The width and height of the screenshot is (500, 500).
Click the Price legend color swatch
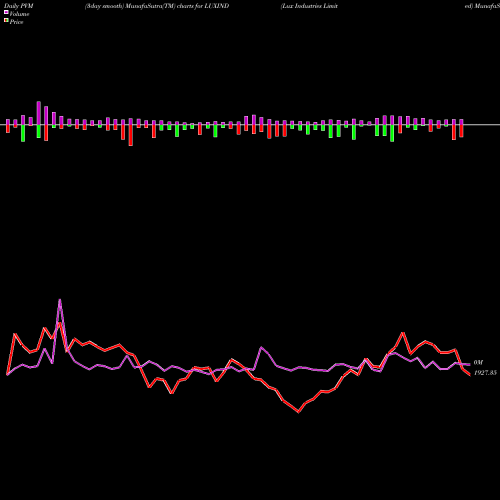(x=6, y=21)
